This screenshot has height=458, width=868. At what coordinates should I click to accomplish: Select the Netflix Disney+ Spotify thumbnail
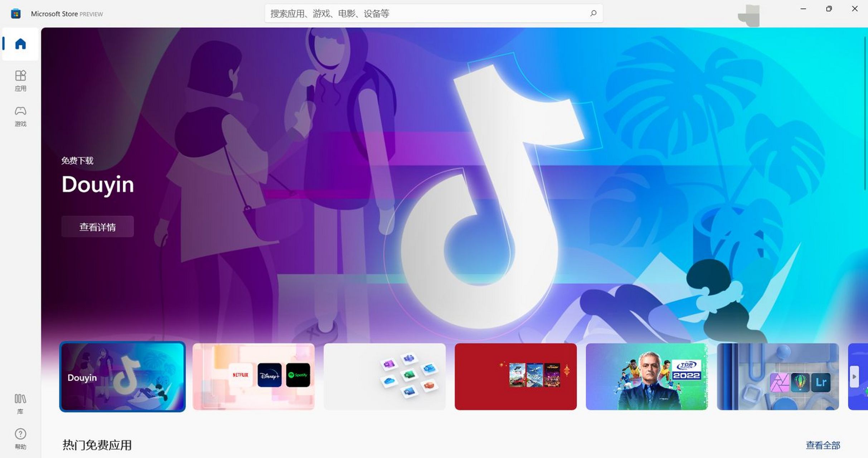coord(254,377)
